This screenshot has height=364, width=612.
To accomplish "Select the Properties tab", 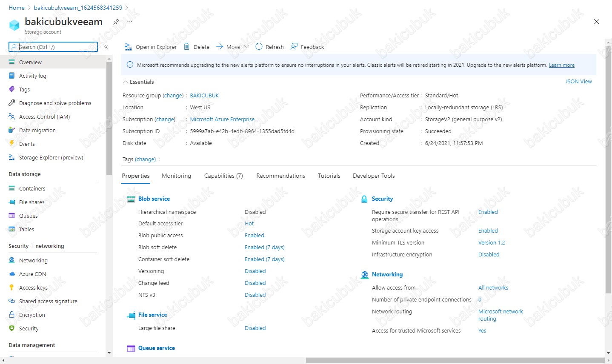I will tap(136, 176).
